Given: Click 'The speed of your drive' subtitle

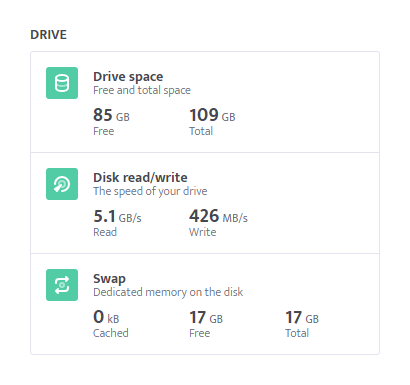Looking at the screenshot, I should (150, 191).
